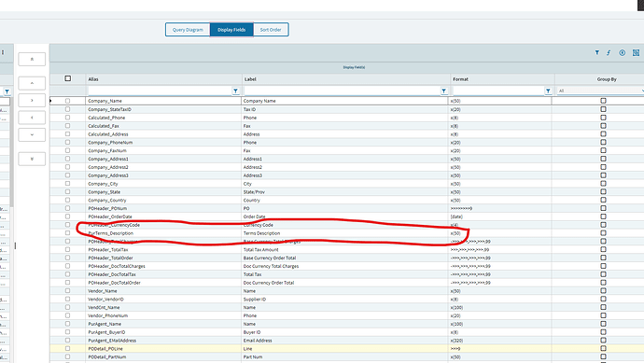
Task: Move selected field up one position
Action: click(32, 83)
